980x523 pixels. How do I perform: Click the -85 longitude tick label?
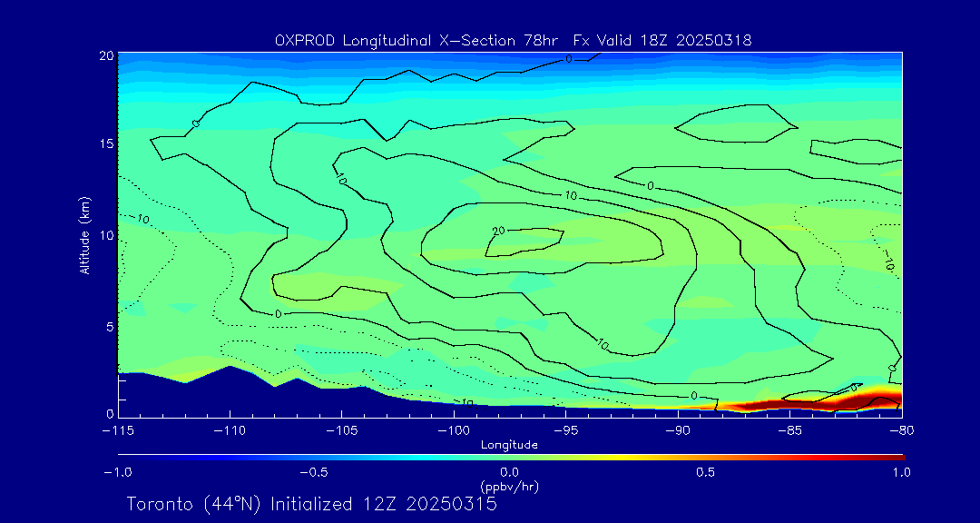click(789, 431)
